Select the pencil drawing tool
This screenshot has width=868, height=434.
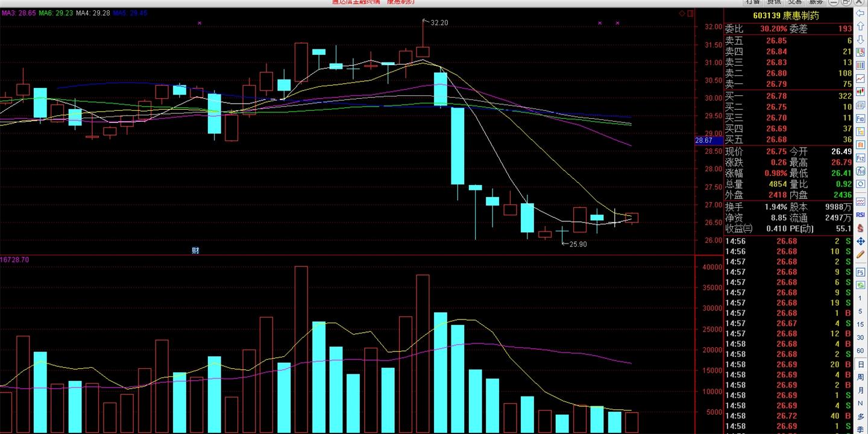tap(861, 254)
